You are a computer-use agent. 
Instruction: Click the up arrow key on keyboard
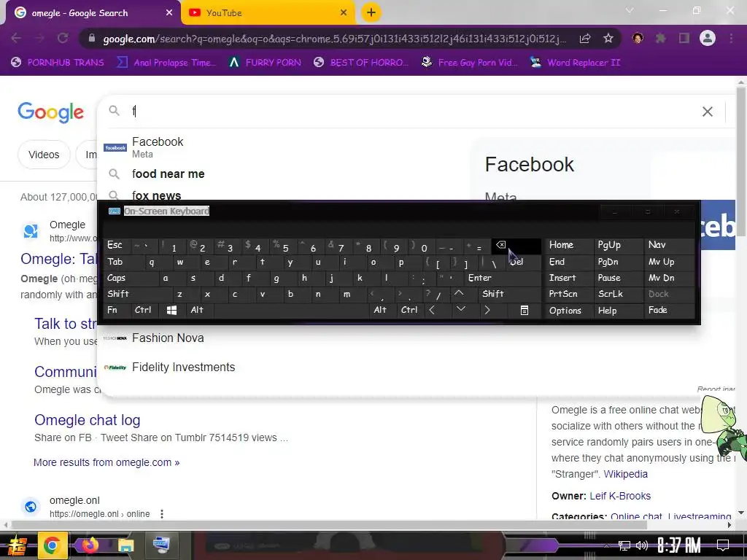[x=459, y=294]
